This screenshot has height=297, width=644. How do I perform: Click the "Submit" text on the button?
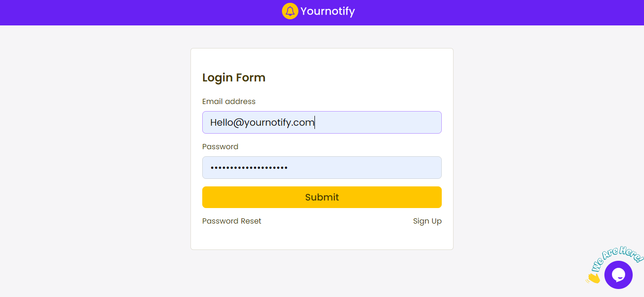[322, 197]
